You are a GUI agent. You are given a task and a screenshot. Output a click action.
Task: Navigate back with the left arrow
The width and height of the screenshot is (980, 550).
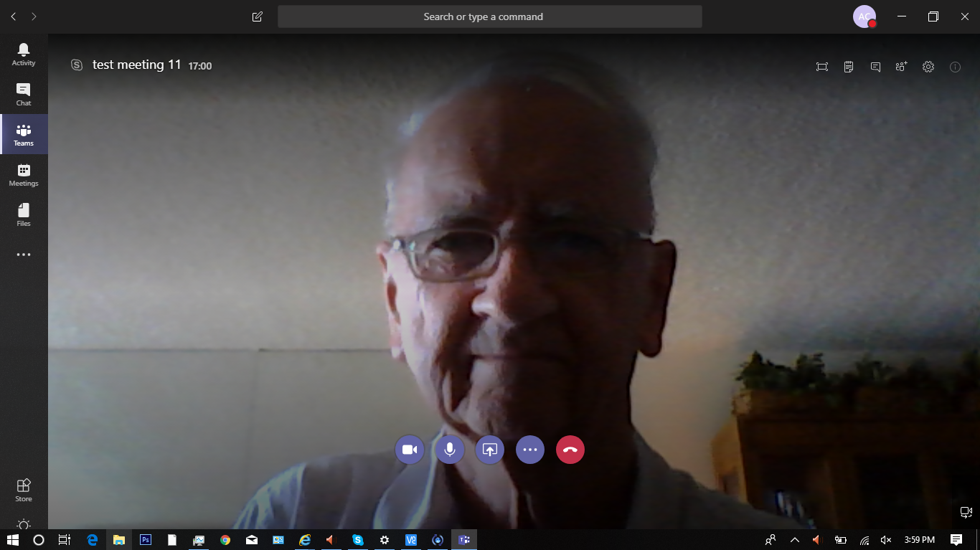pyautogui.click(x=14, y=16)
